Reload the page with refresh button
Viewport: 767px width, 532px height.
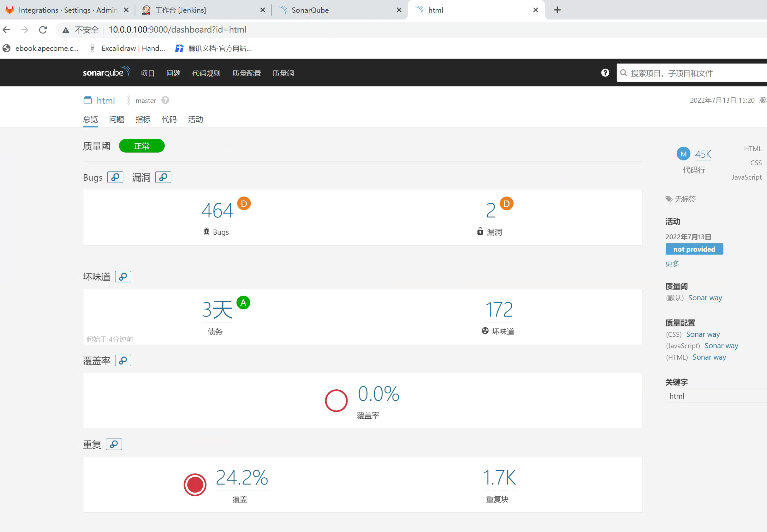[43, 30]
